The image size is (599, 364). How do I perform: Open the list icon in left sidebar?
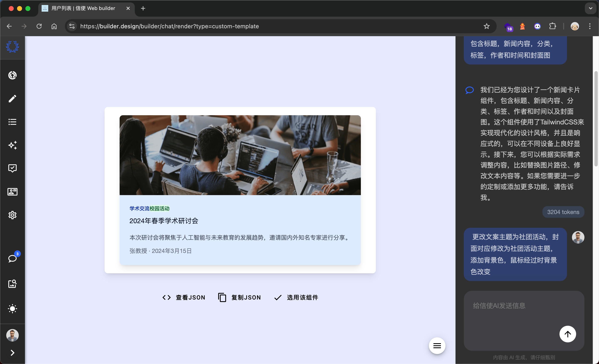(x=12, y=122)
